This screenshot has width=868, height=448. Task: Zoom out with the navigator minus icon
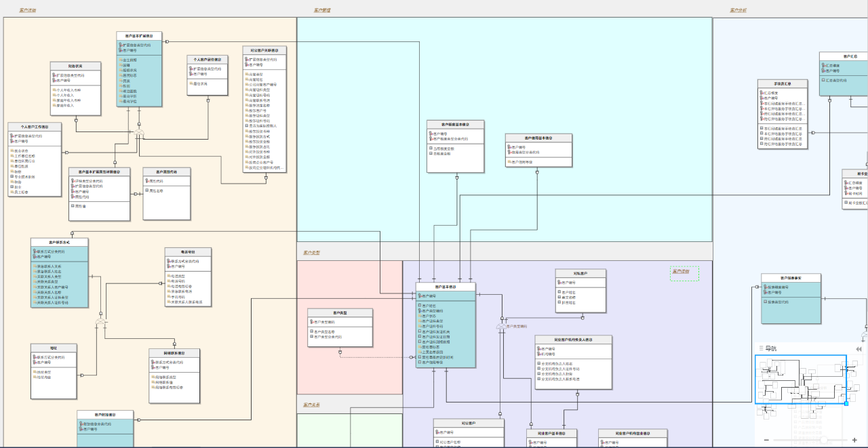(766, 440)
